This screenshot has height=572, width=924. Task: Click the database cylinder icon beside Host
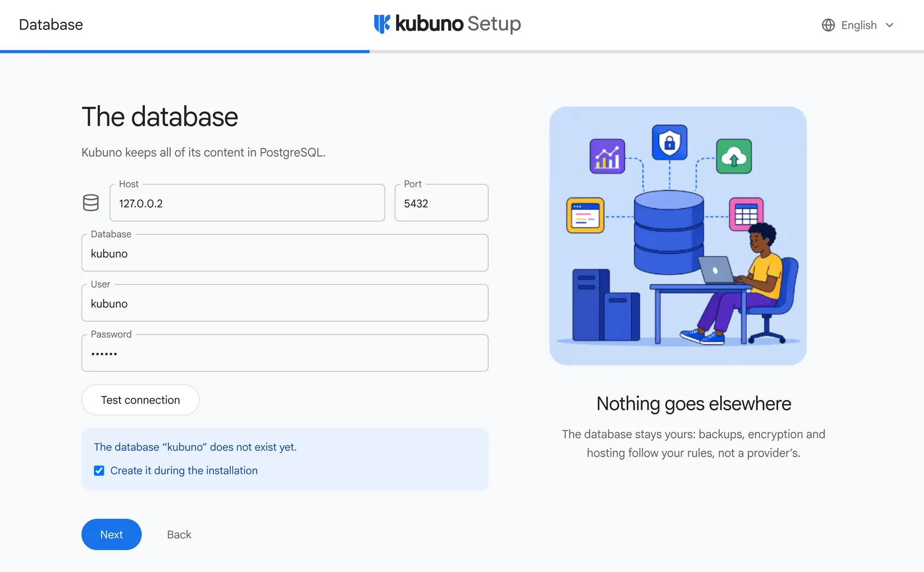91,203
